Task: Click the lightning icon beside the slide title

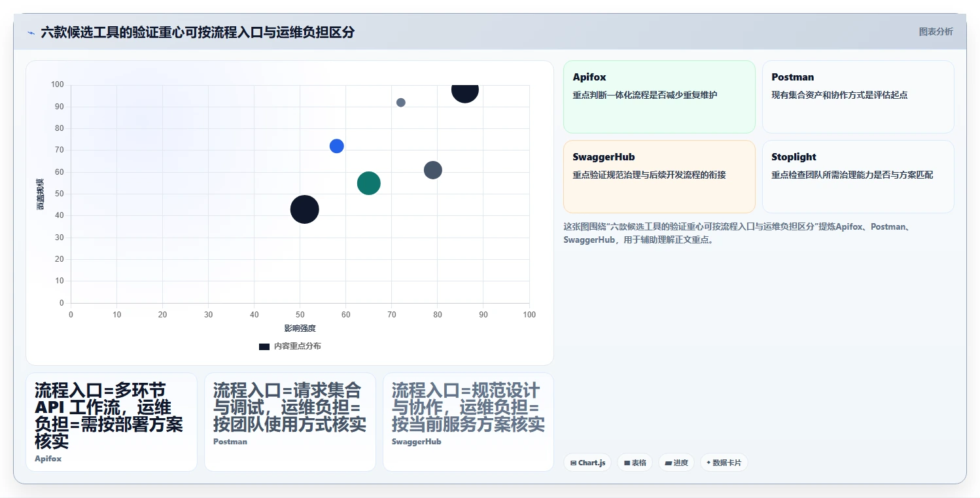Action: click(31, 33)
